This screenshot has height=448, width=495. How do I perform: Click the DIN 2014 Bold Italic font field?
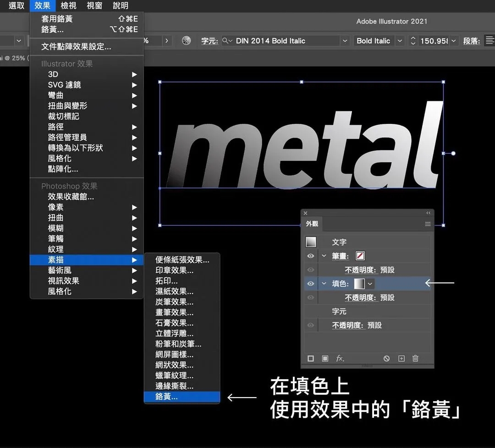pos(286,40)
